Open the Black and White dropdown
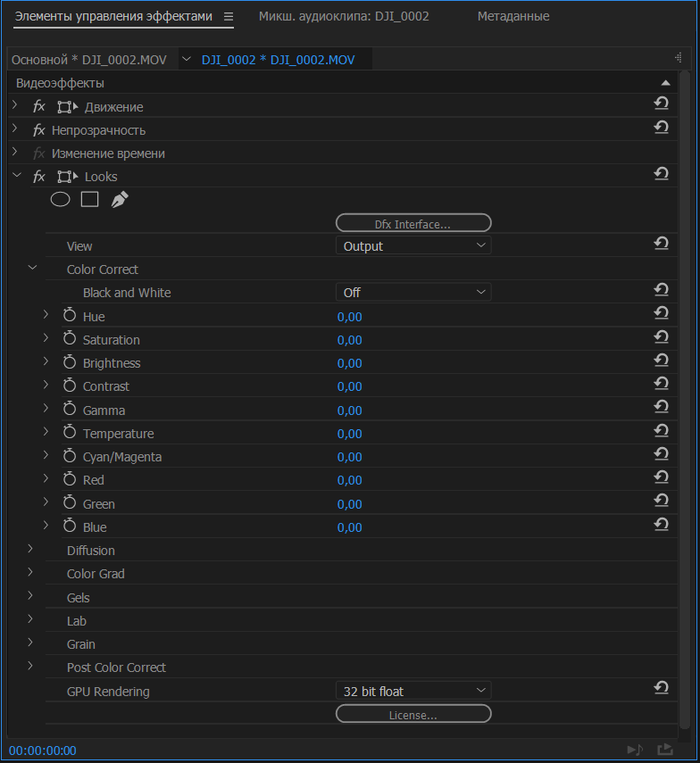The height and width of the screenshot is (763, 700). 413,292
